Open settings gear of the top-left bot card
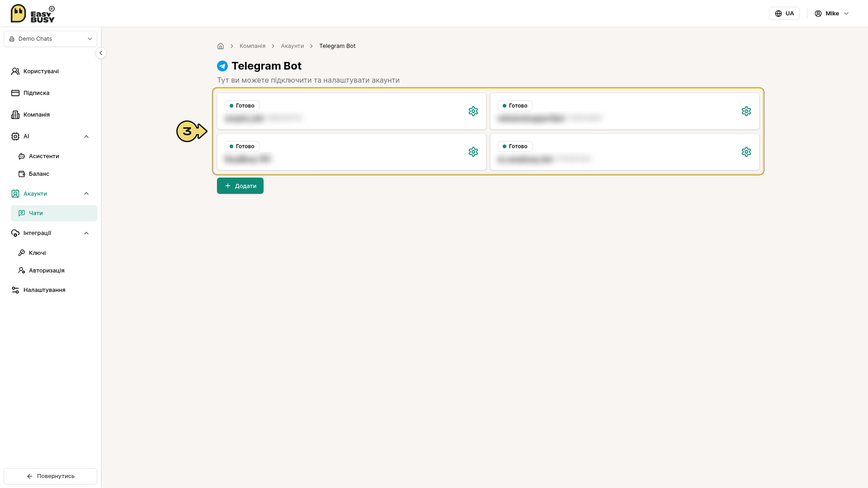Image resolution: width=868 pixels, height=488 pixels. (473, 111)
